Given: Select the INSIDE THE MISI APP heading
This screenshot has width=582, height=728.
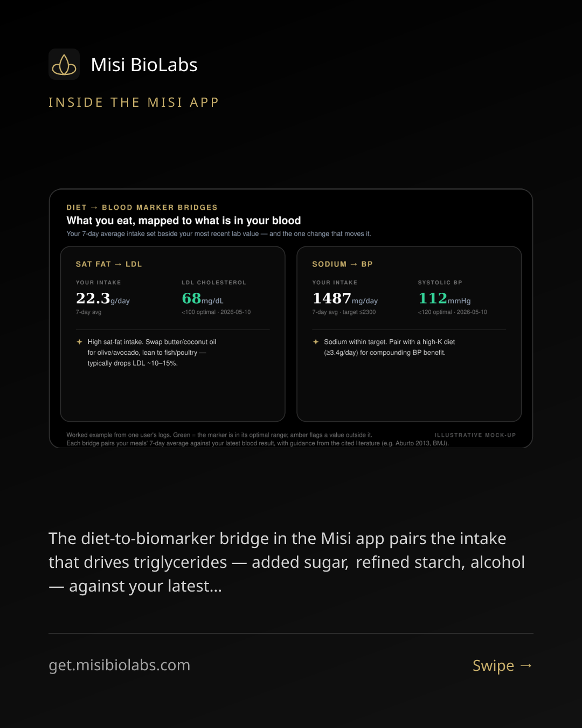Looking at the screenshot, I should pyautogui.click(x=134, y=102).
